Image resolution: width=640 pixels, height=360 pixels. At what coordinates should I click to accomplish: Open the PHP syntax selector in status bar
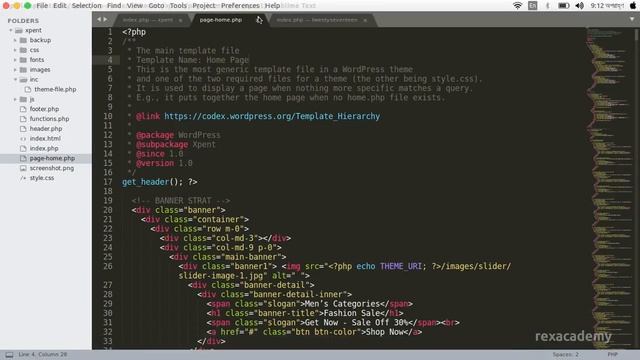pyautogui.click(x=612, y=354)
